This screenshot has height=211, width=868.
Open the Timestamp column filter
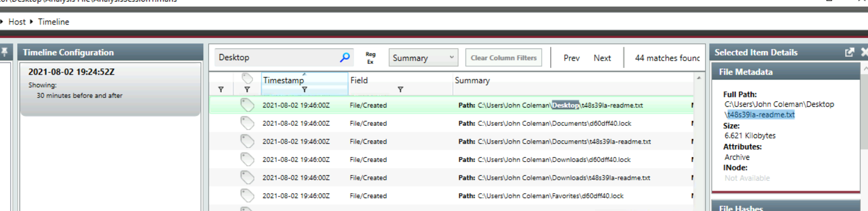(304, 89)
